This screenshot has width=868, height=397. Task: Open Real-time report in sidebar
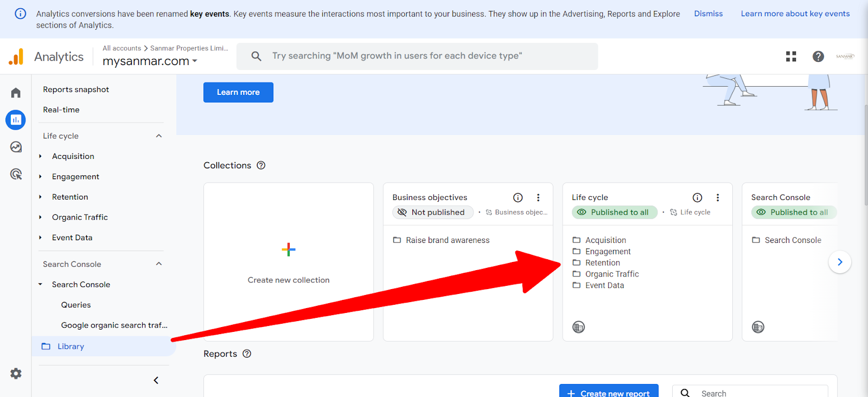61,110
